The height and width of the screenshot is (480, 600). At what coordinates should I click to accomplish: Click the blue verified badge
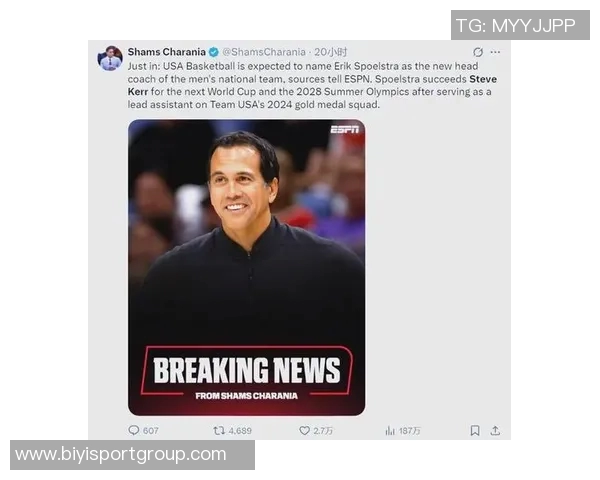(x=214, y=52)
